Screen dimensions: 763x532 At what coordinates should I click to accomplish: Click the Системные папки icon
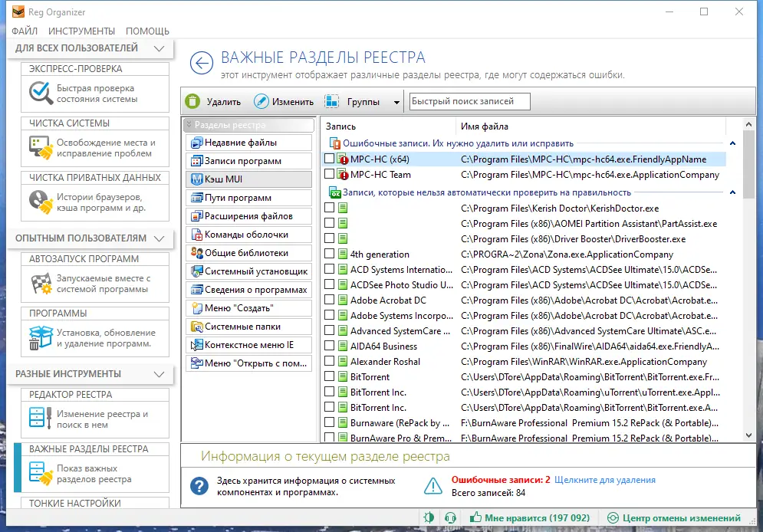pyautogui.click(x=196, y=327)
